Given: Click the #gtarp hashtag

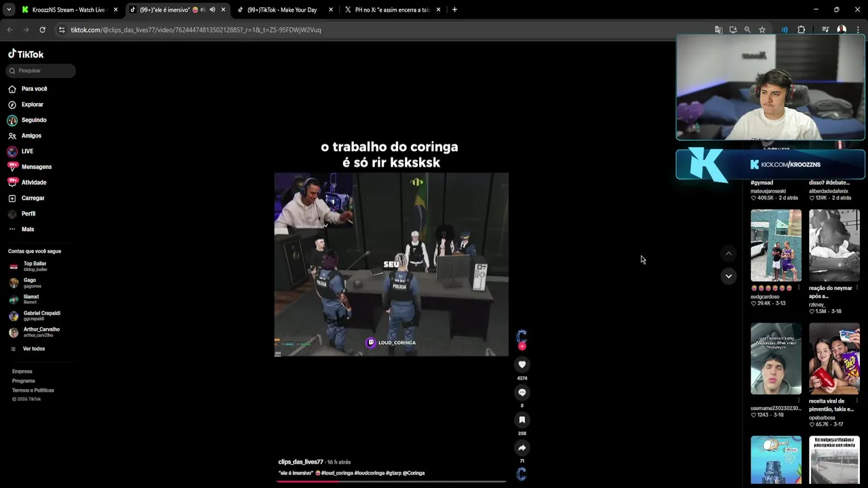Looking at the screenshot, I should tap(393, 473).
